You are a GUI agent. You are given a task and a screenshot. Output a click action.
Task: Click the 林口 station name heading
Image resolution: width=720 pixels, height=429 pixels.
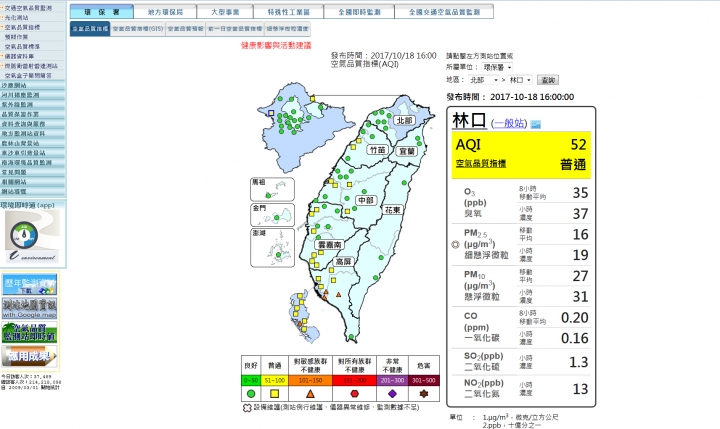469,120
